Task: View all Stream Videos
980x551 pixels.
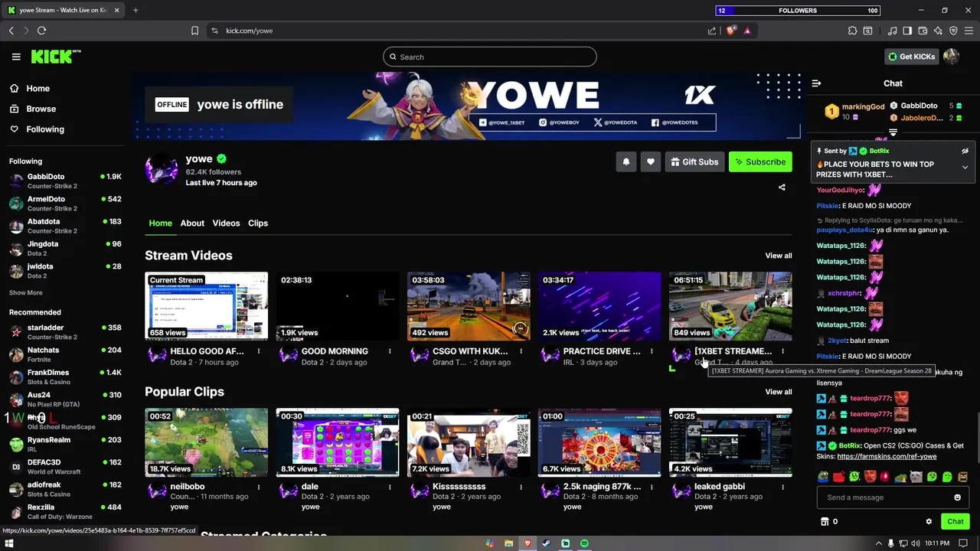Action: [x=778, y=256]
